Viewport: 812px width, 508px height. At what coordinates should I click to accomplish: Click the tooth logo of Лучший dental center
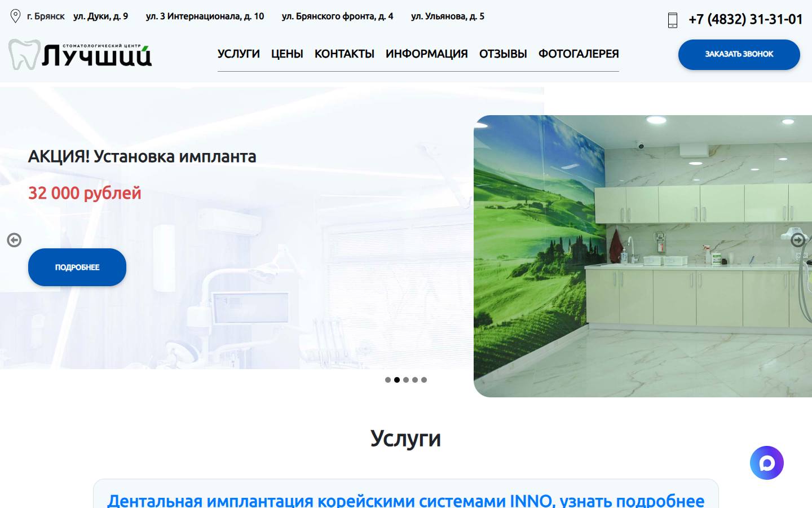(x=80, y=54)
